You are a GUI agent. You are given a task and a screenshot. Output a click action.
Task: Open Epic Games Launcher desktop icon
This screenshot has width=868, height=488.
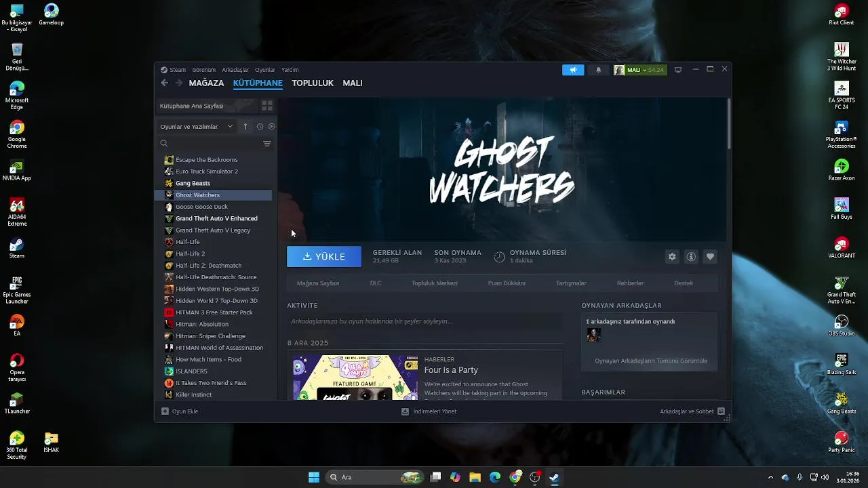[x=17, y=290]
